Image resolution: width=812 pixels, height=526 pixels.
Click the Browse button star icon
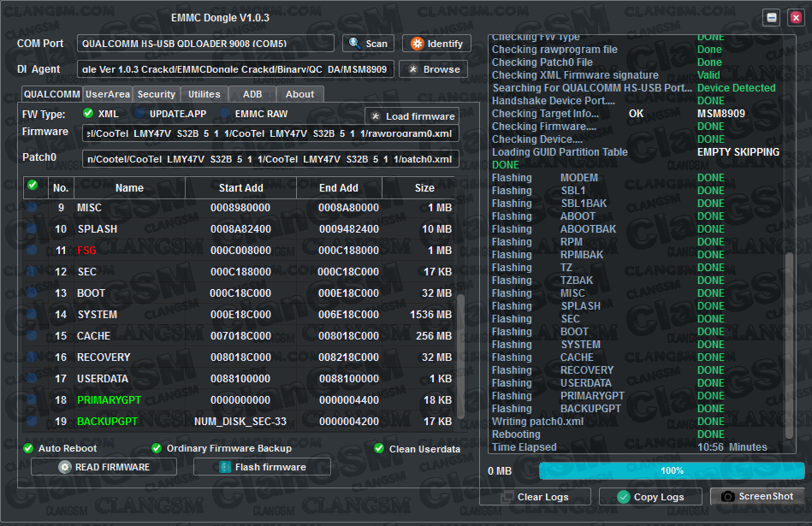pos(412,69)
